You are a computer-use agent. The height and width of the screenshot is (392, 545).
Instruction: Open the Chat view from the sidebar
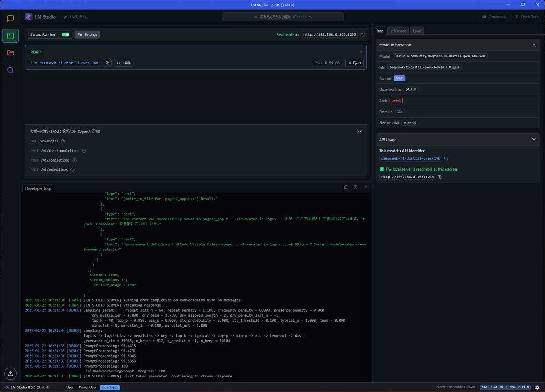[x=10, y=19]
